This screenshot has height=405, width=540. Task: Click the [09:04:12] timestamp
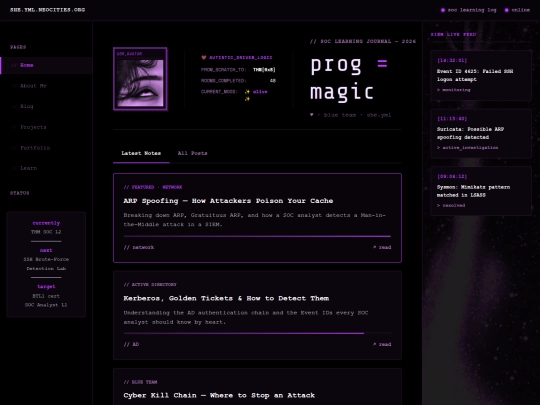click(x=452, y=176)
